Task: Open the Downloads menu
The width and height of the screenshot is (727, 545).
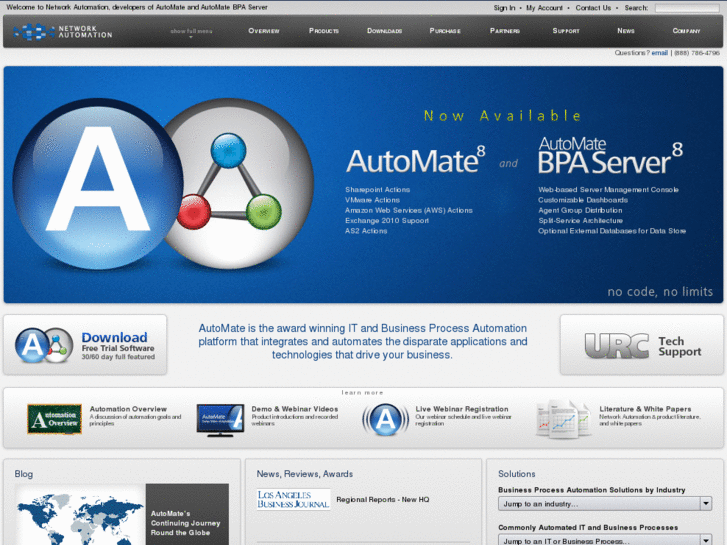Action: coord(384,31)
